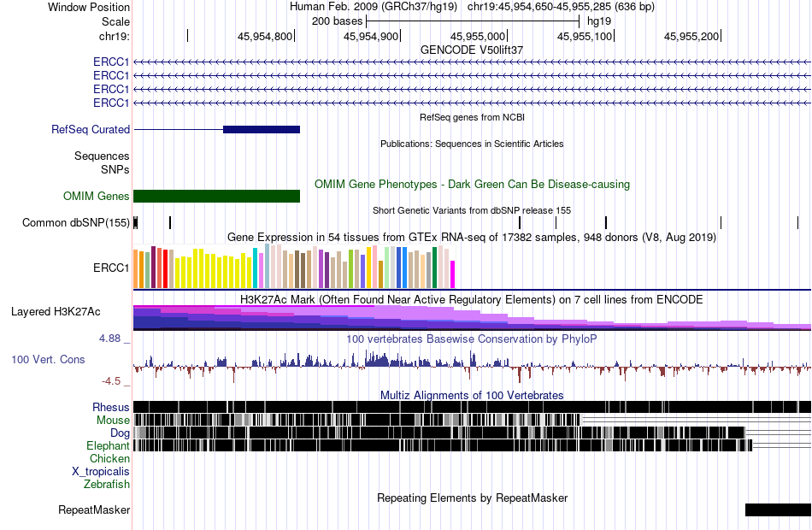Click the Layered H3K27Ac track label
Image resolution: width=812 pixels, height=530 pixels.
click(x=56, y=311)
